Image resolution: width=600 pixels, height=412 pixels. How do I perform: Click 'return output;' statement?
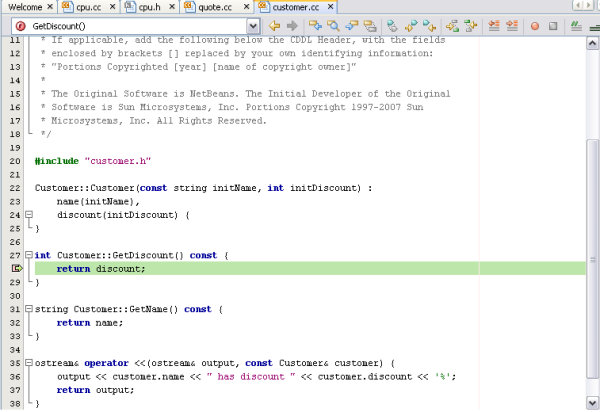(95, 390)
